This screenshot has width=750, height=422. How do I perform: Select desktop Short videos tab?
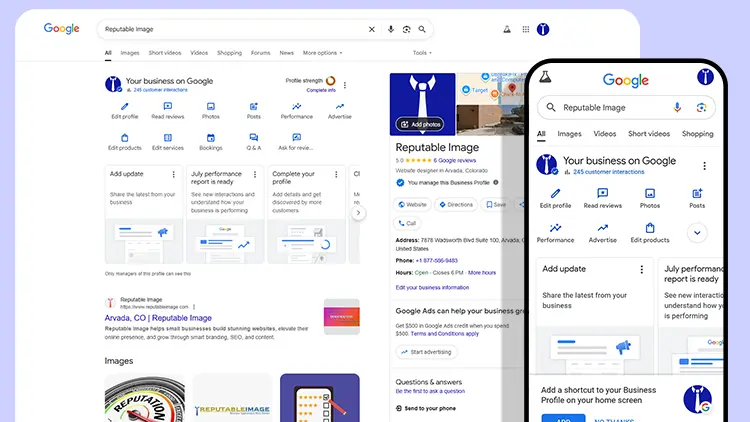pos(165,53)
